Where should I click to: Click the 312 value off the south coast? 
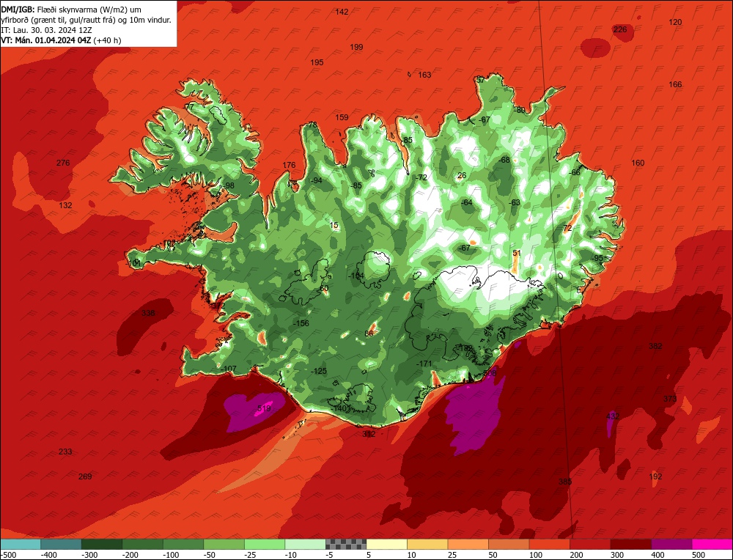pyautogui.click(x=369, y=434)
